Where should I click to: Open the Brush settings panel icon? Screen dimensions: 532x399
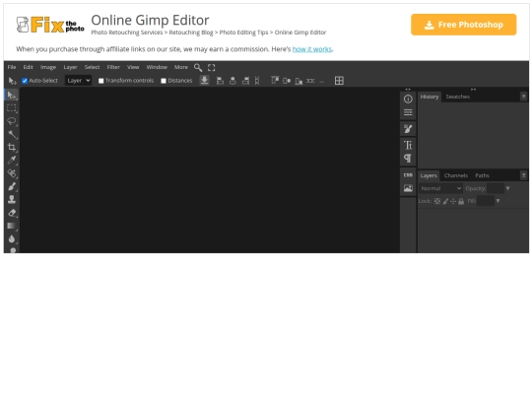tap(408, 129)
